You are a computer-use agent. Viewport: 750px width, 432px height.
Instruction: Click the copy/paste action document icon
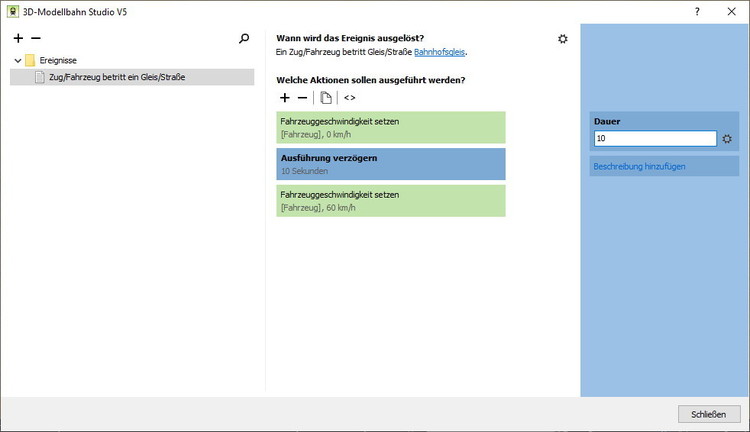pos(326,98)
